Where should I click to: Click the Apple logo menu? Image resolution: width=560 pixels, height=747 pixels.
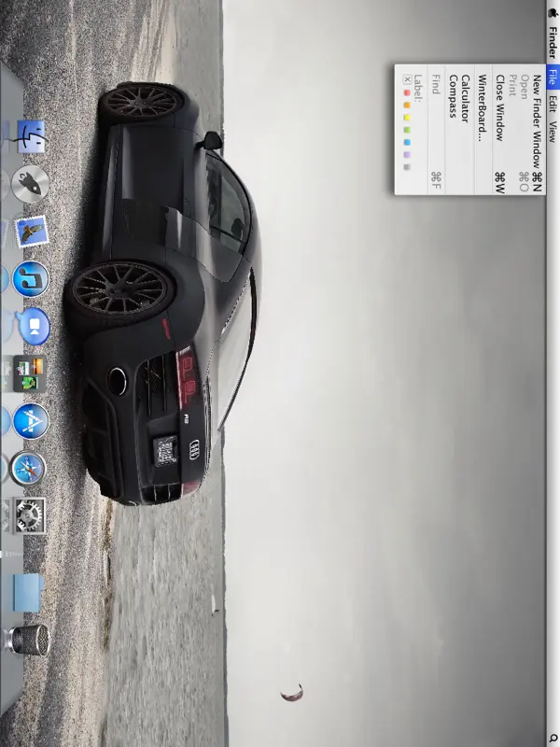pos(552,8)
